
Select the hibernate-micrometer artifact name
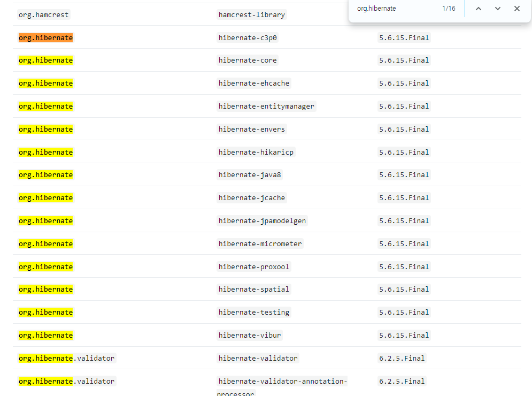click(260, 243)
